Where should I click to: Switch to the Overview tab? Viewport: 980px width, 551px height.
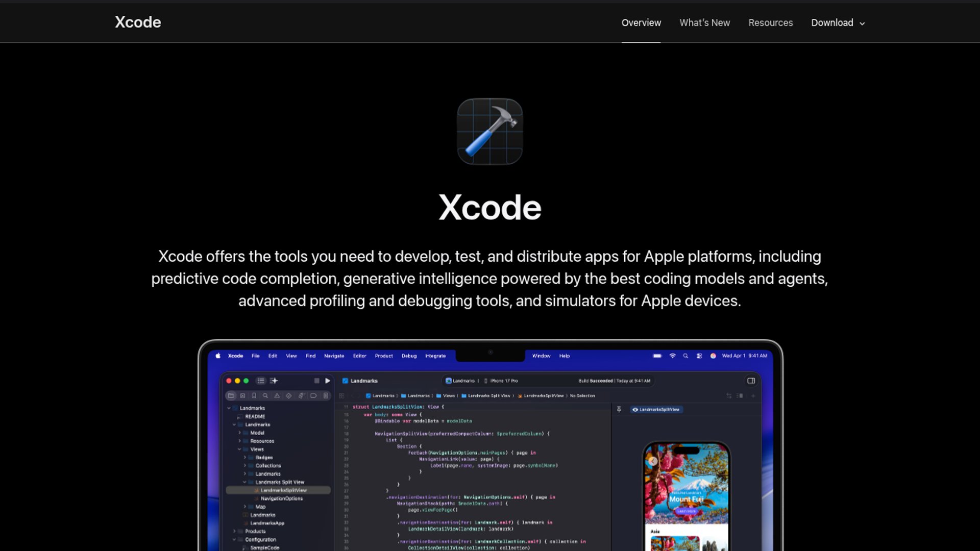point(641,23)
